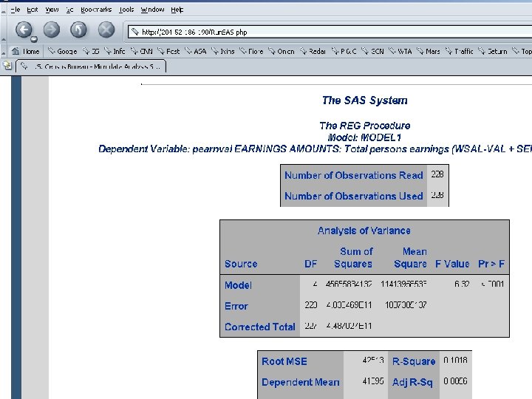Open the Post bookmark
The width and height of the screenshot is (532, 399).
(x=168, y=51)
